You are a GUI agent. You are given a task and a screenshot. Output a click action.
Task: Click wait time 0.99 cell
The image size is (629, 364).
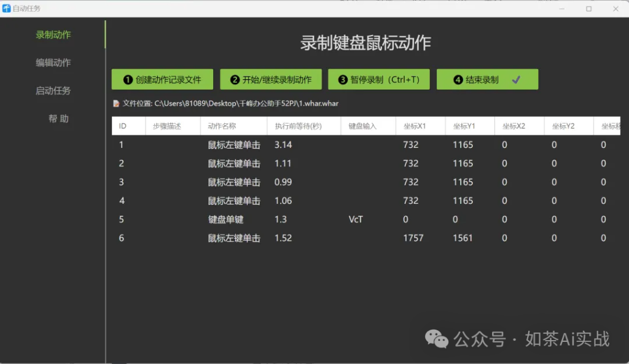point(283,182)
